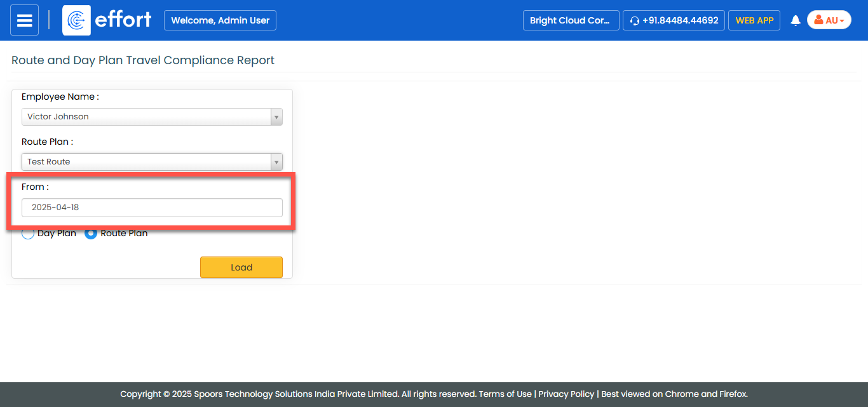Click the From date input field
The width and height of the screenshot is (868, 407).
(152, 208)
